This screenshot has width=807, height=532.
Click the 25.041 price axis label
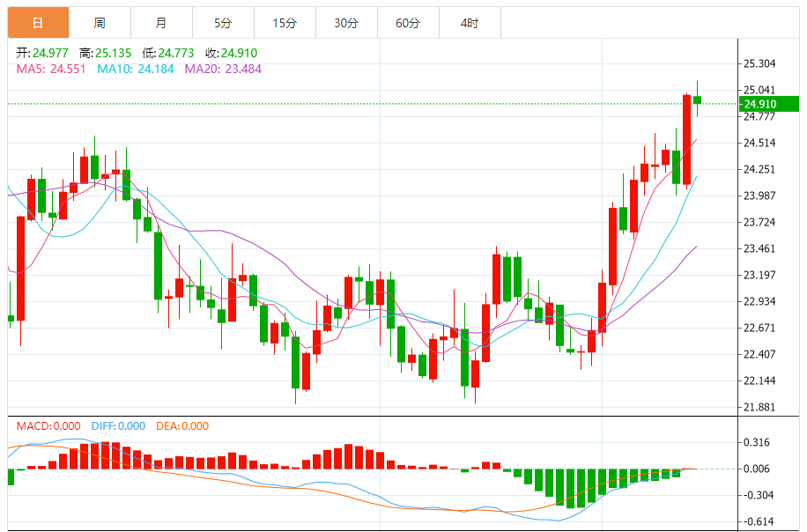(x=759, y=90)
